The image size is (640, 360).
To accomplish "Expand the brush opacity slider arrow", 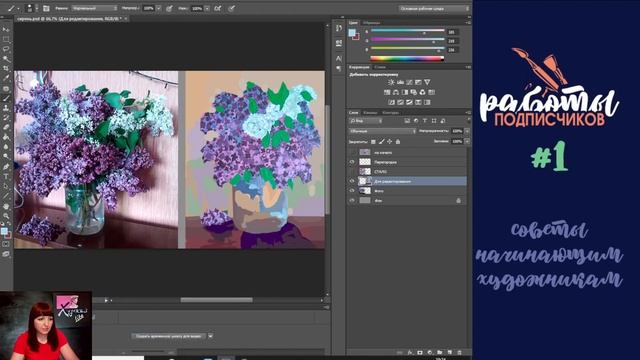I will (158, 8).
